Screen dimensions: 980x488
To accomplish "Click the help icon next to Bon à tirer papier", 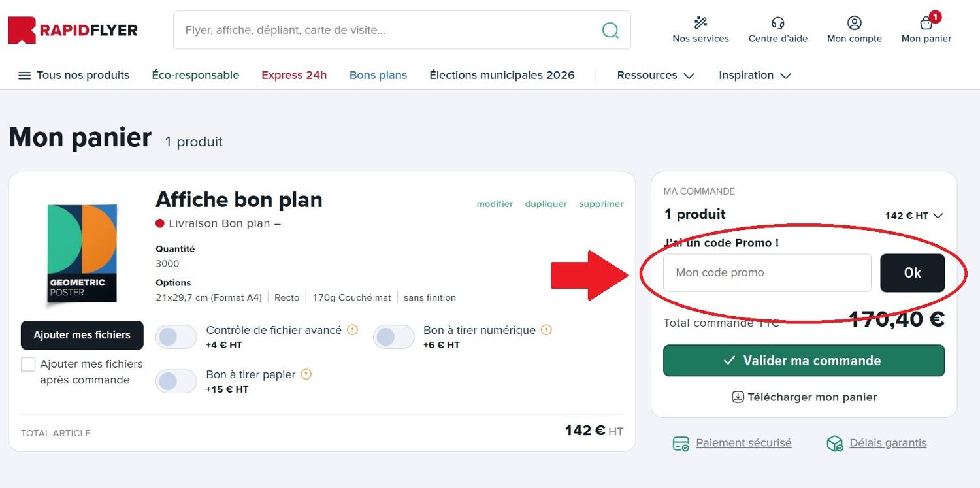I will tap(305, 374).
